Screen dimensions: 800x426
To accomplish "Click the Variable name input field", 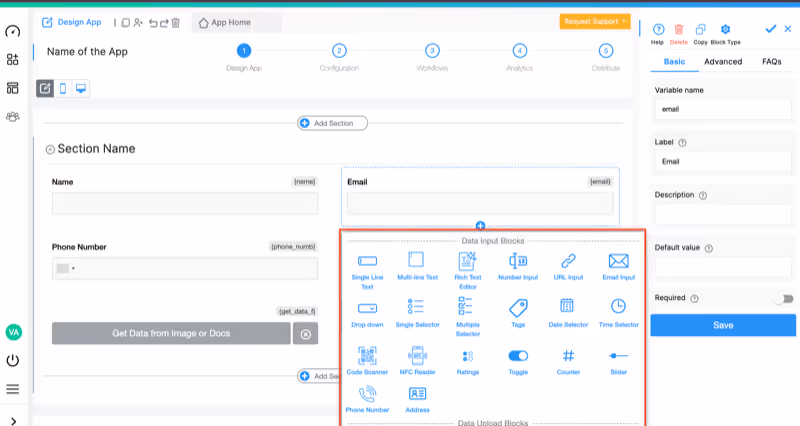I will click(723, 109).
